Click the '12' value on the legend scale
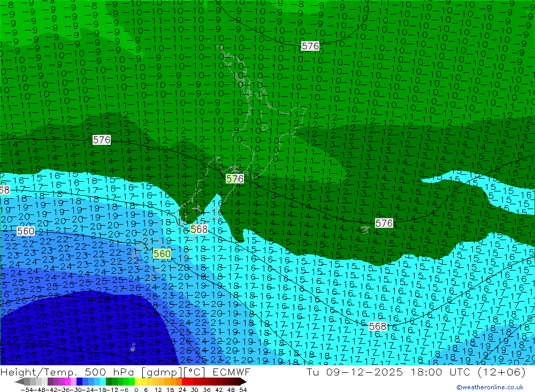 159,390
